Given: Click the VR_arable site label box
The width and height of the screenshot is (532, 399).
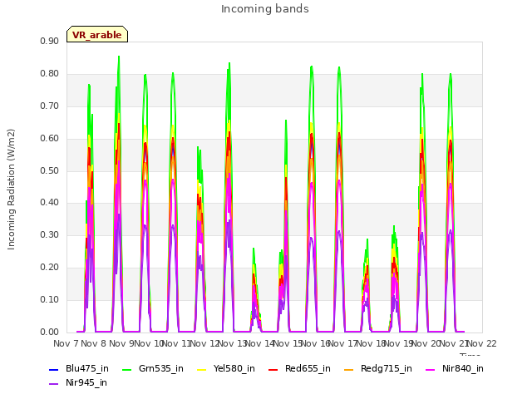Looking at the screenshot, I should 97,34.
